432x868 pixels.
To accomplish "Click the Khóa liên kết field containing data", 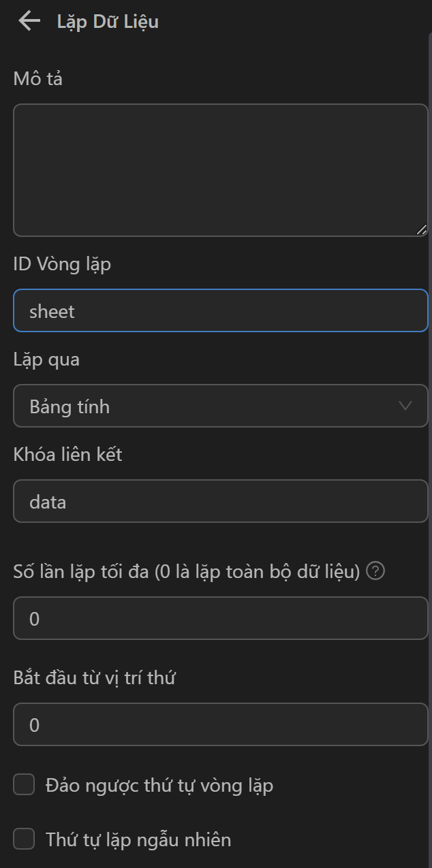I will 220,502.
